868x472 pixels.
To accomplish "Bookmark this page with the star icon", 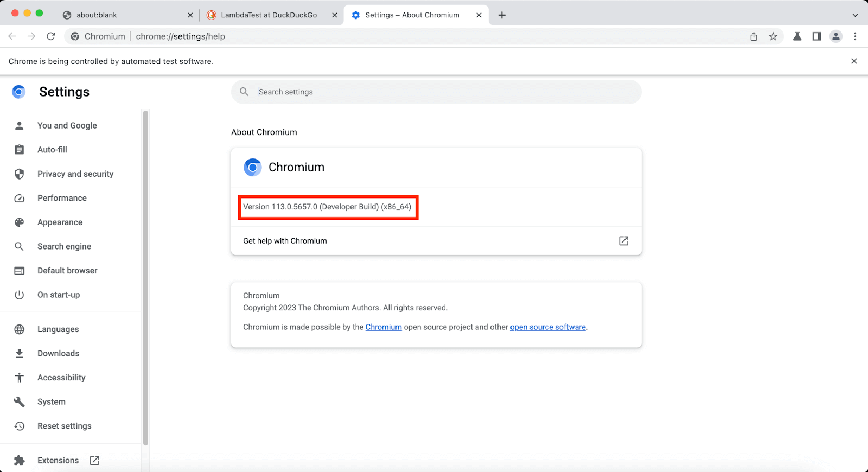I will [x=773, y=36].
